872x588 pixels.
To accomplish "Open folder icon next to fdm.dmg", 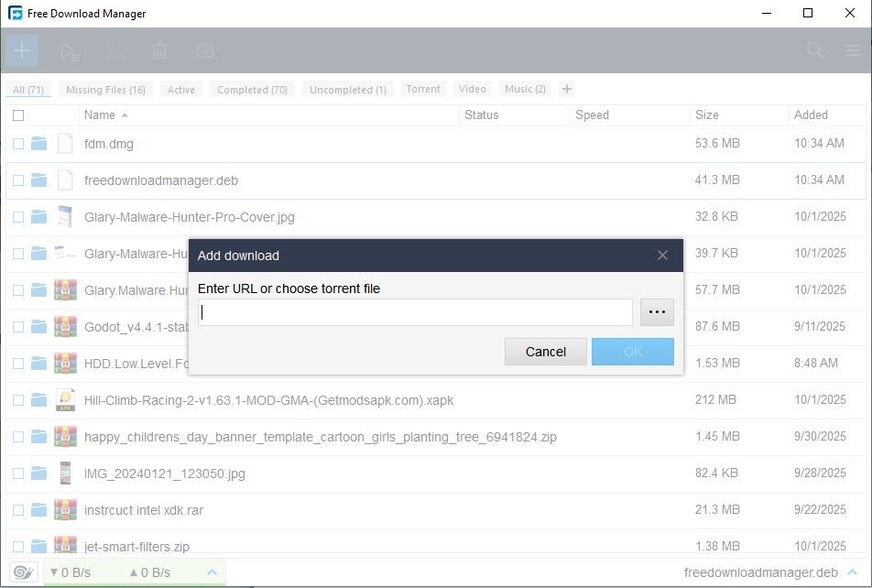I will (x=38, y=144).
